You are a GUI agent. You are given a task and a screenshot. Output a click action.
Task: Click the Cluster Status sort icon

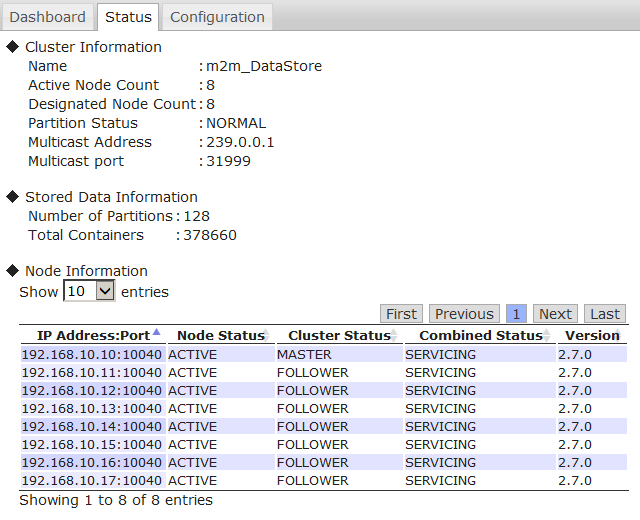[x=395, y=336]
